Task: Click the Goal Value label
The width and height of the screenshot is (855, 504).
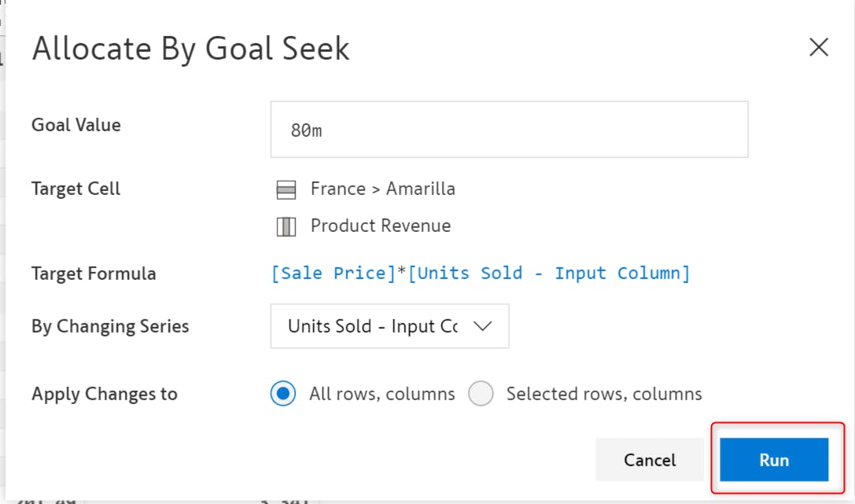Action: point(76,125)
